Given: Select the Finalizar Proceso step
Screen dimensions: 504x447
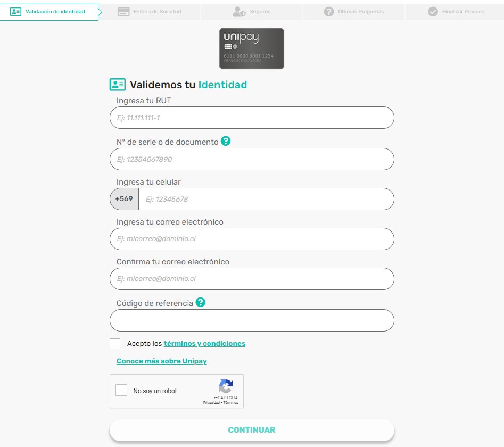Looking at the screenshot, I should (x=455, y=12).
